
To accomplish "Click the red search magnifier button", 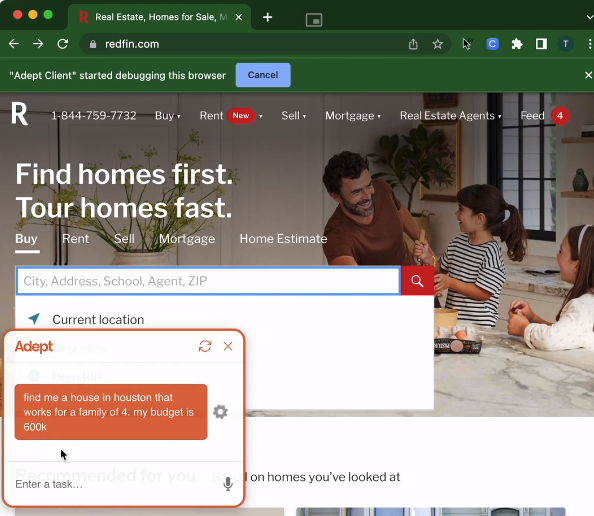I will pos(417,281).
